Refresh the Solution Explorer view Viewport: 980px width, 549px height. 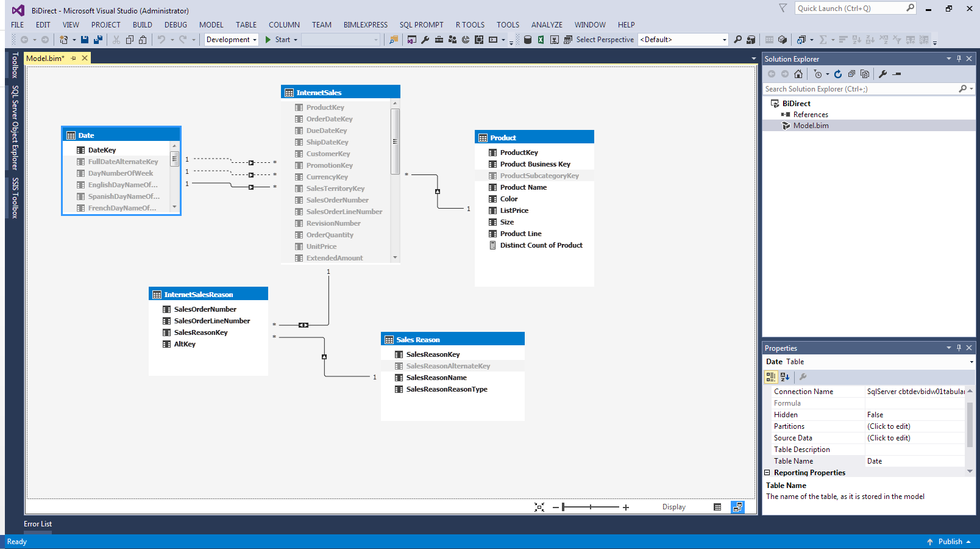click(x=838, y=74)
